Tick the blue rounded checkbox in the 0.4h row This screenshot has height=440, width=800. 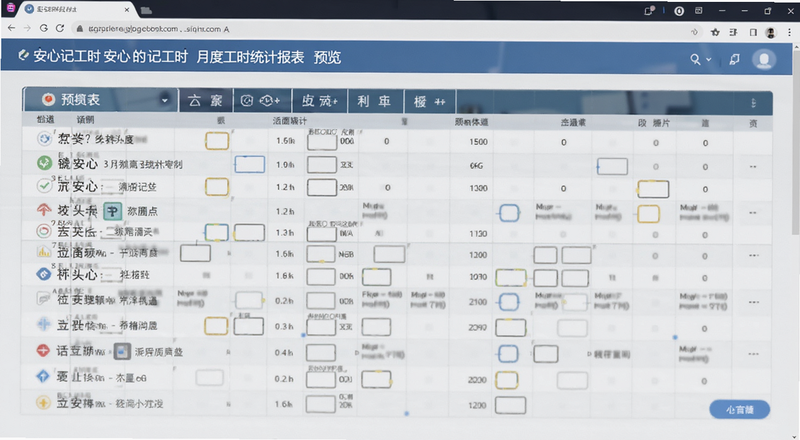click(x=508, y=353)
